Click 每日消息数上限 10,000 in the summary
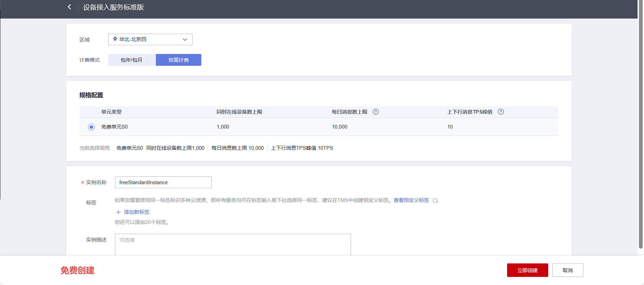Image resolution: width=644 pixels, height=285 pixels. pos(238,148)
